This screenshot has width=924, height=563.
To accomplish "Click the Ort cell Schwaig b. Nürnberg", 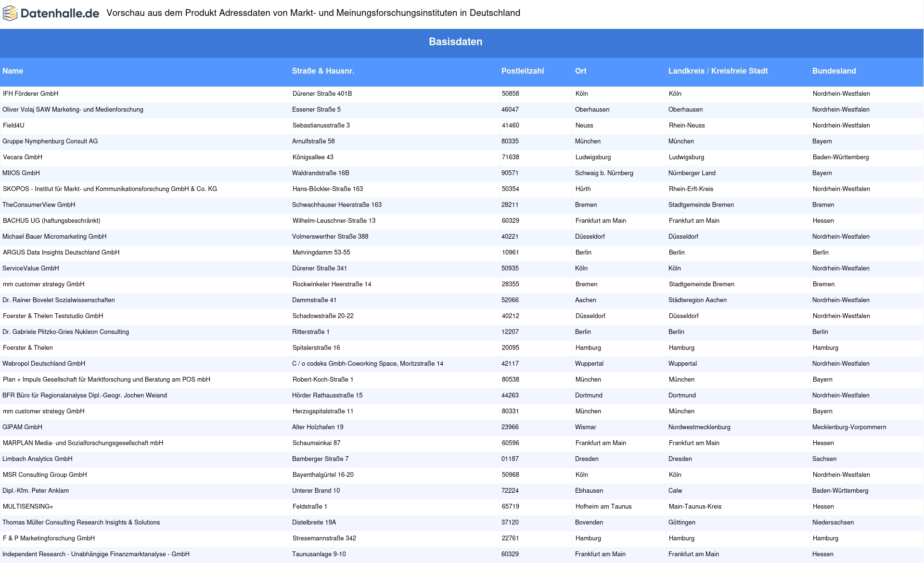I will pos(604,173).
